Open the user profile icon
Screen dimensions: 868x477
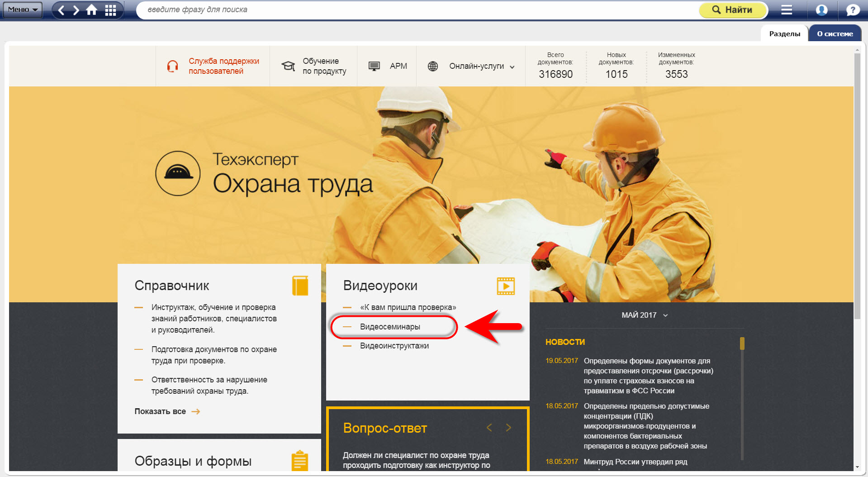[x=821, y=10]
